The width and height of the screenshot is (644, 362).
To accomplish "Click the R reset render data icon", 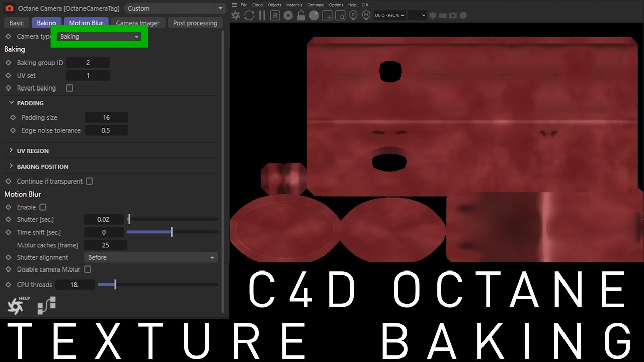I will pyautogui.click(x=275, y=15).
